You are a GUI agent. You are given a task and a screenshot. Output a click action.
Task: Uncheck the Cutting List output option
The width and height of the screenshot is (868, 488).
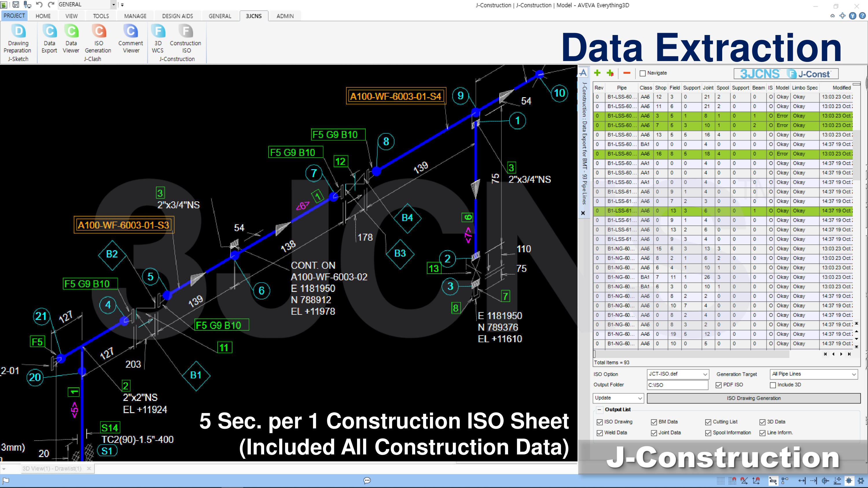pos(708,422)
